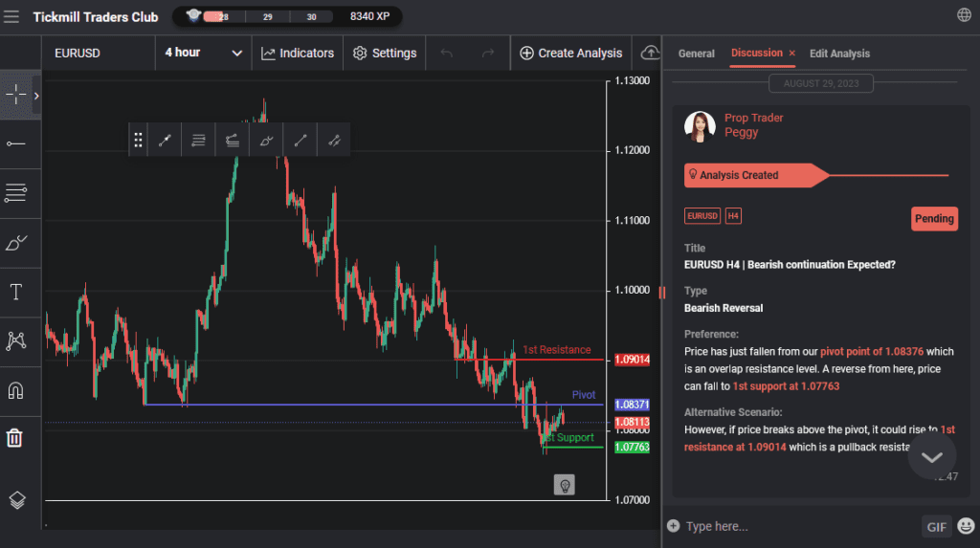Viewport: 980px width, 548px height.
Task: Click the Analysis Created banner
Action: coord(756,175)
